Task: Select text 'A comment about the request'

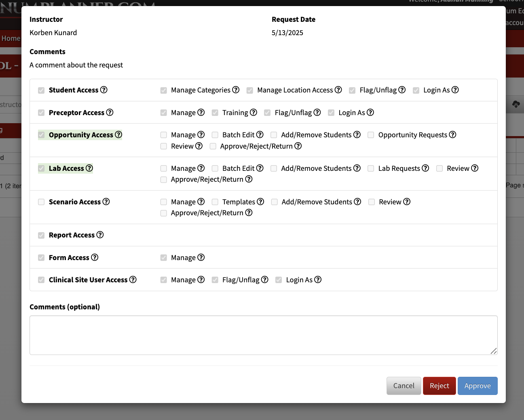Action: pyautogui.click(x=76, y=65)
